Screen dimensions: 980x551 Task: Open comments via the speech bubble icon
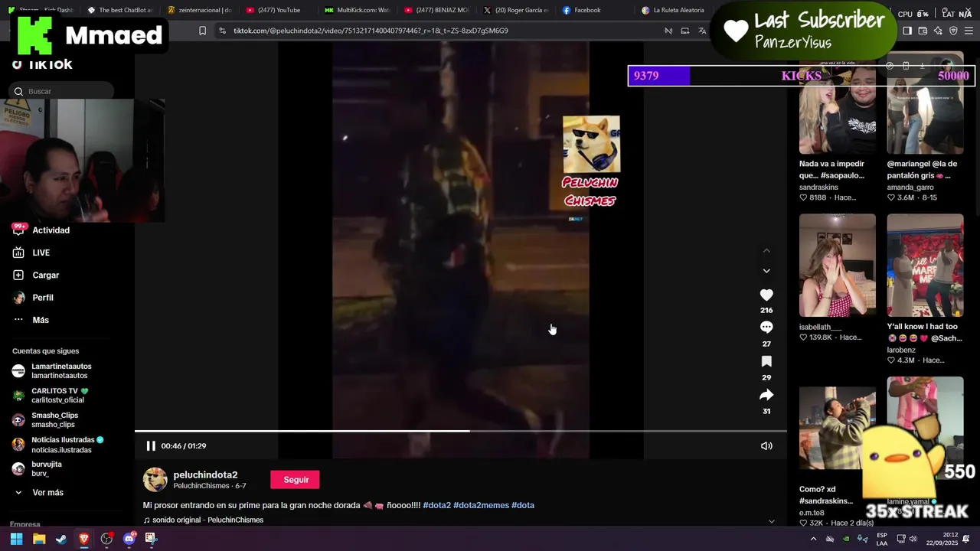click(766, 328)
